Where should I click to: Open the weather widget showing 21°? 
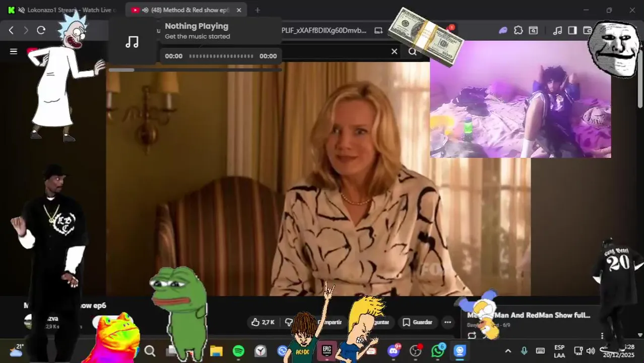tap(16, 350)
